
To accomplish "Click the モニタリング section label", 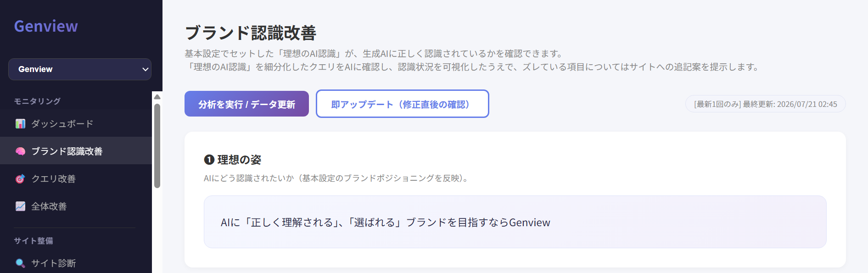I will point(37,101).
